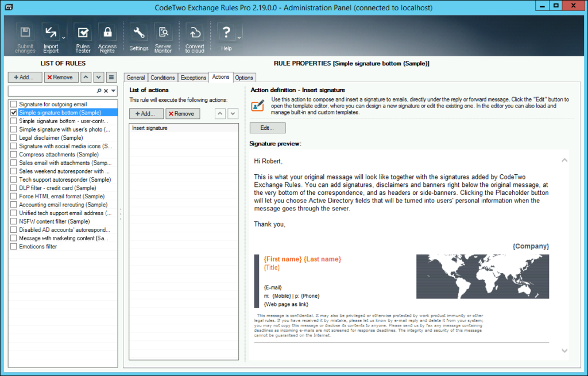This screenshot has height=376, width=588.
Task: Expand the Import Export dropdown arrow
Action: [x=64, y=38]
